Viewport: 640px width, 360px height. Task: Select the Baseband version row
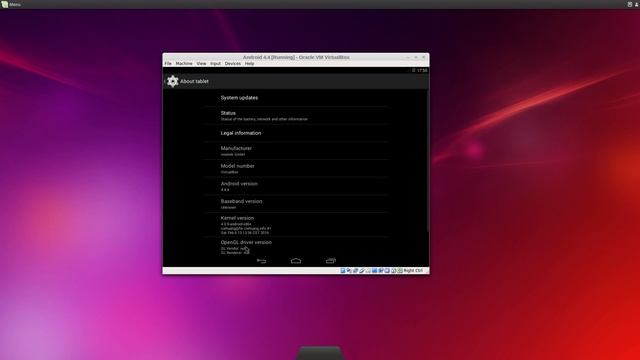296,204
